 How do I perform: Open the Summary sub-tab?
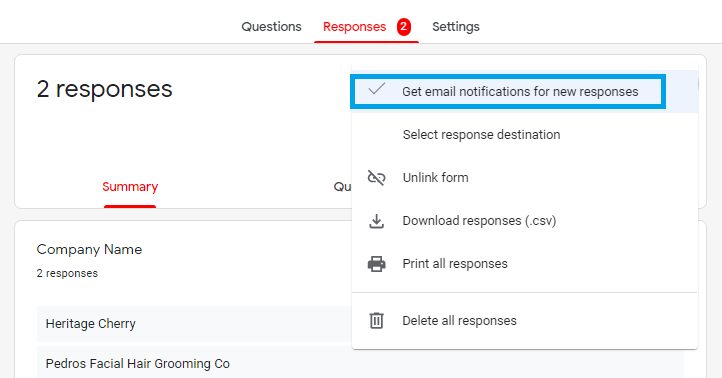(x=130, y=186)
